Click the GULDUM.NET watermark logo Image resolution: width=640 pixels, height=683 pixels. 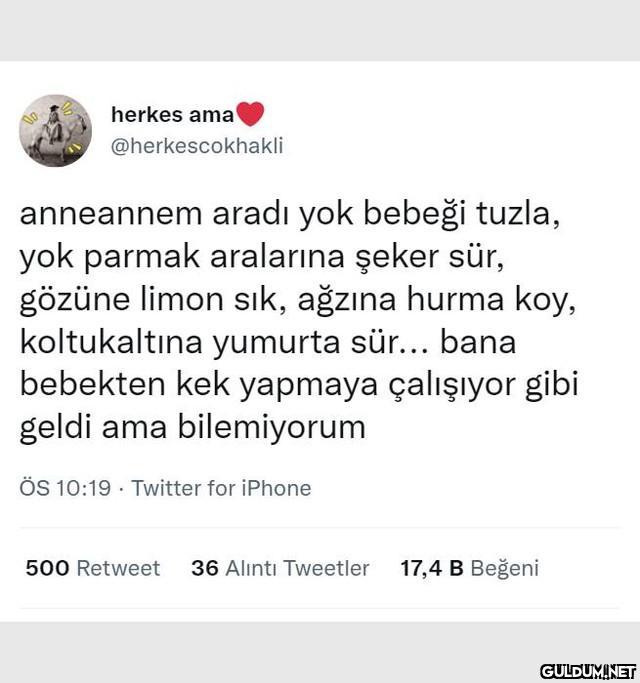(x=588, y=671)
